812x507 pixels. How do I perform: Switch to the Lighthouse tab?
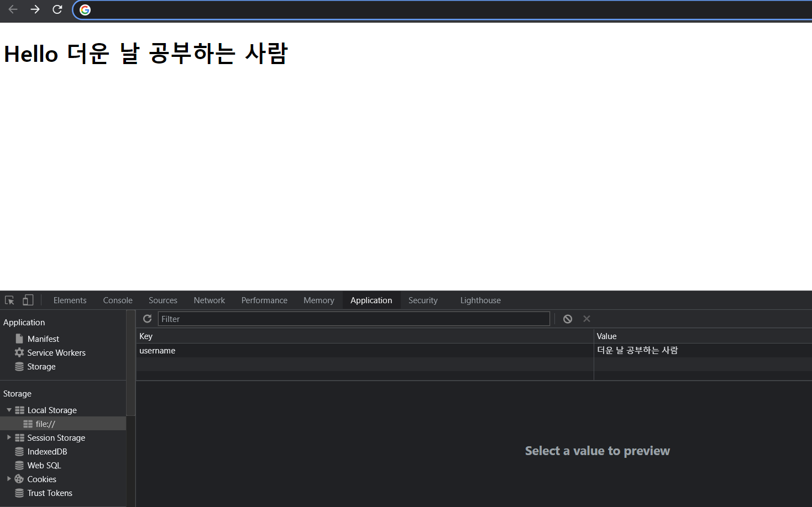click(480, 300)
